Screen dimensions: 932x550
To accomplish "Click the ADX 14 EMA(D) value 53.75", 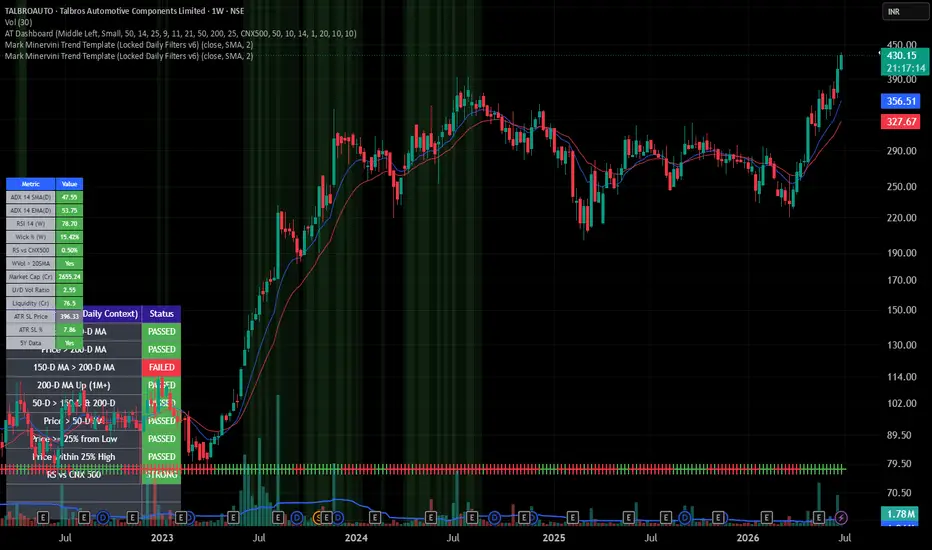I will click(x=70, y=210).
